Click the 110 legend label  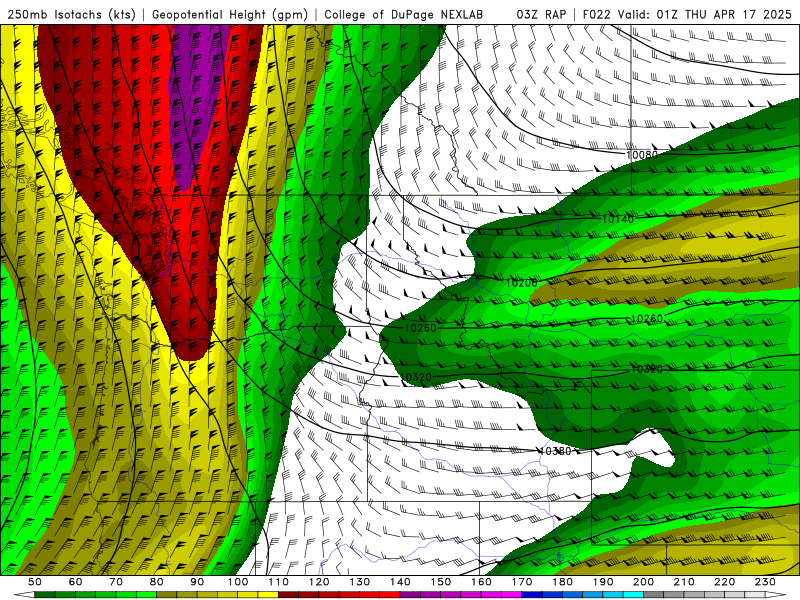point(279,582)
